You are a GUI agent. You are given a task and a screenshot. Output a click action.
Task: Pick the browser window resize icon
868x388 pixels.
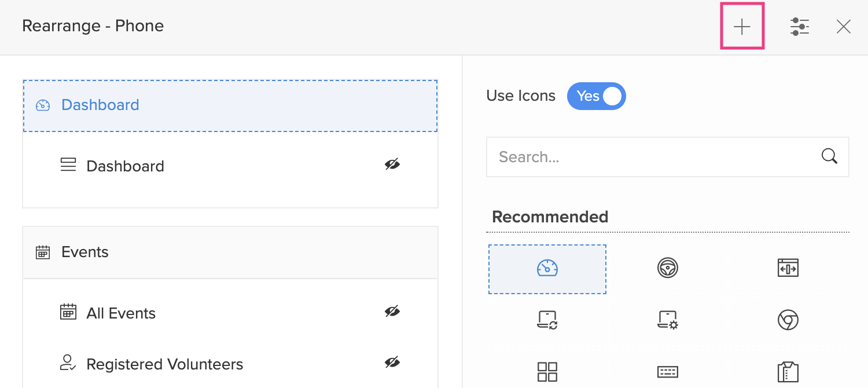click(x=788, y=268)
